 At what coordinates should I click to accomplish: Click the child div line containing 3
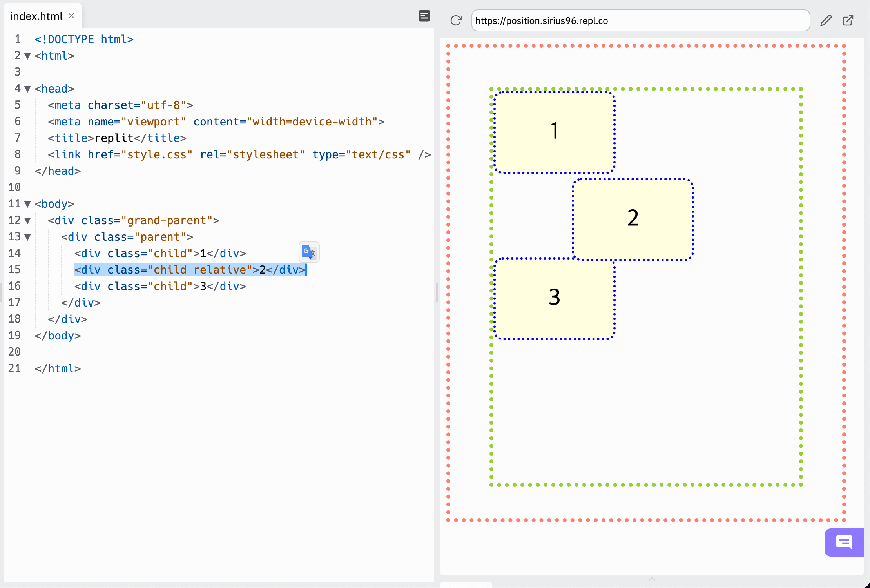click(160, 286)
